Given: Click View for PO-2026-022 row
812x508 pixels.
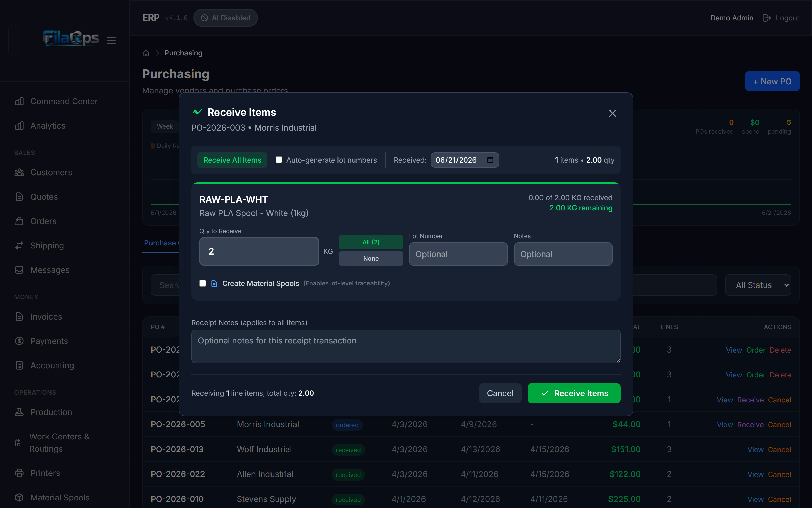Looking at the screenshot, I should [x=755, y=474].
